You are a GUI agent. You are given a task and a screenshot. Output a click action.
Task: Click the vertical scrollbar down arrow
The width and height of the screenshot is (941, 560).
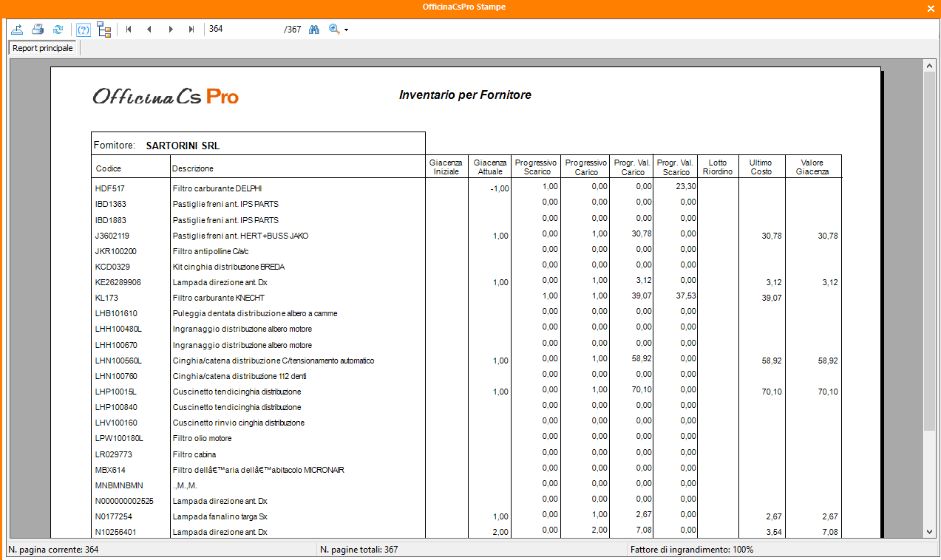(930, 531)
